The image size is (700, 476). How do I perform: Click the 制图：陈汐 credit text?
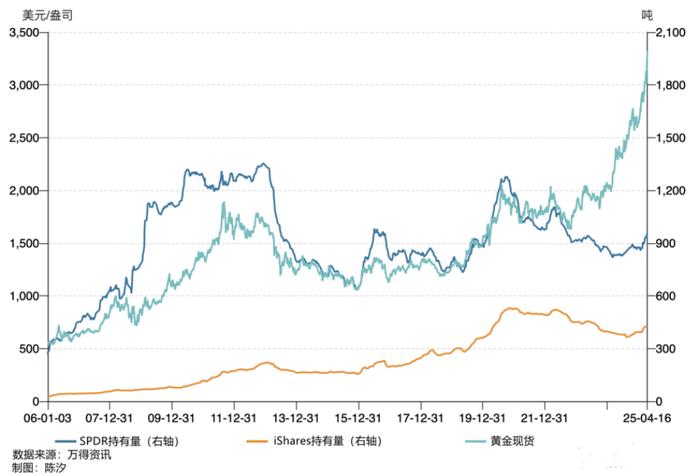point(39,468)
